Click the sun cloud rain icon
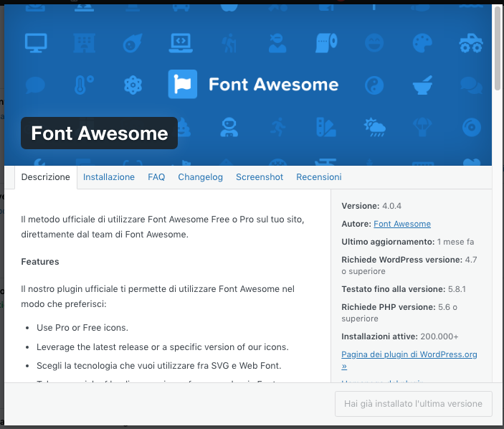 374,128
